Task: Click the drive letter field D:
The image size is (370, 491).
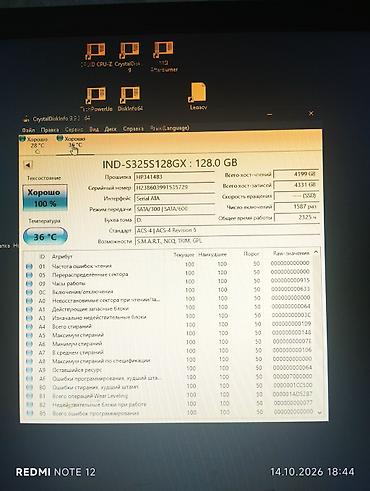Action: pos(175,220)
